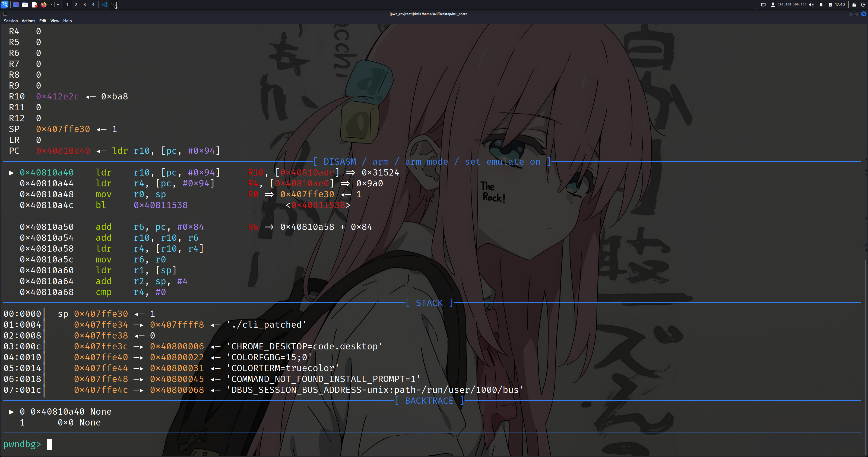Click the STACK section header
The height and width of the screenshot is (457, 868).
430,303
